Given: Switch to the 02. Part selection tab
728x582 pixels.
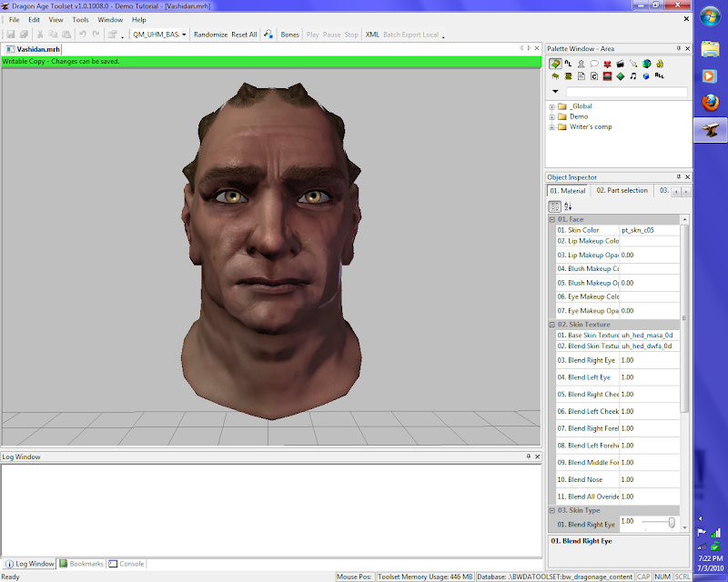Looking at the screenshot, I should coord(622,191).
